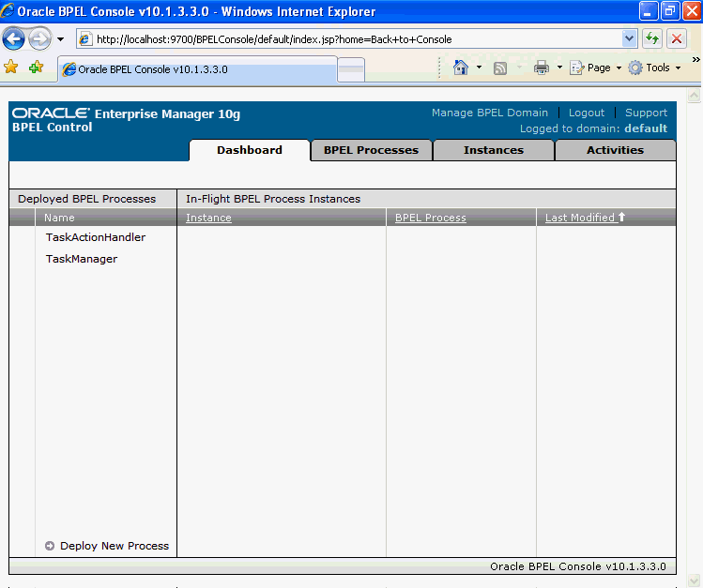Open the Tools menu

click(654, 68)
